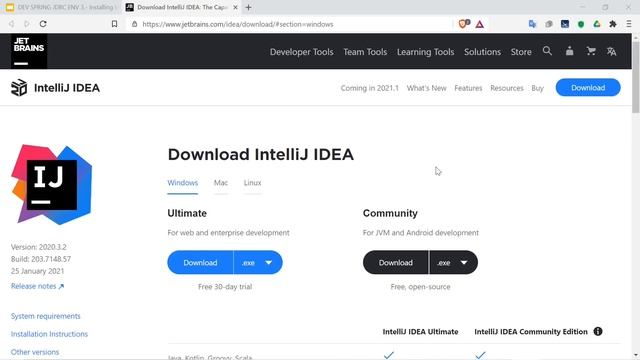Open the Team Tools menu
Screen dimensions: 640x360
click(x=365, y=52)
